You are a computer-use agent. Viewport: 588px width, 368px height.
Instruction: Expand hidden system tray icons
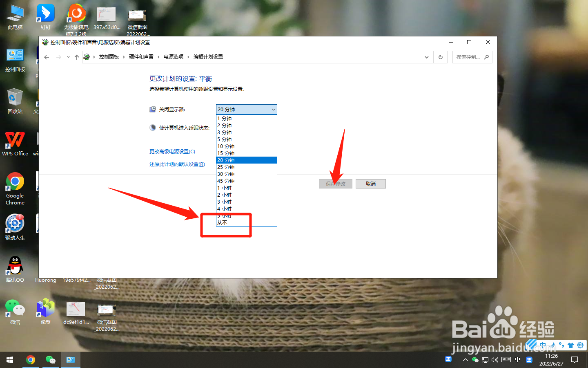[x=465, y=360]
